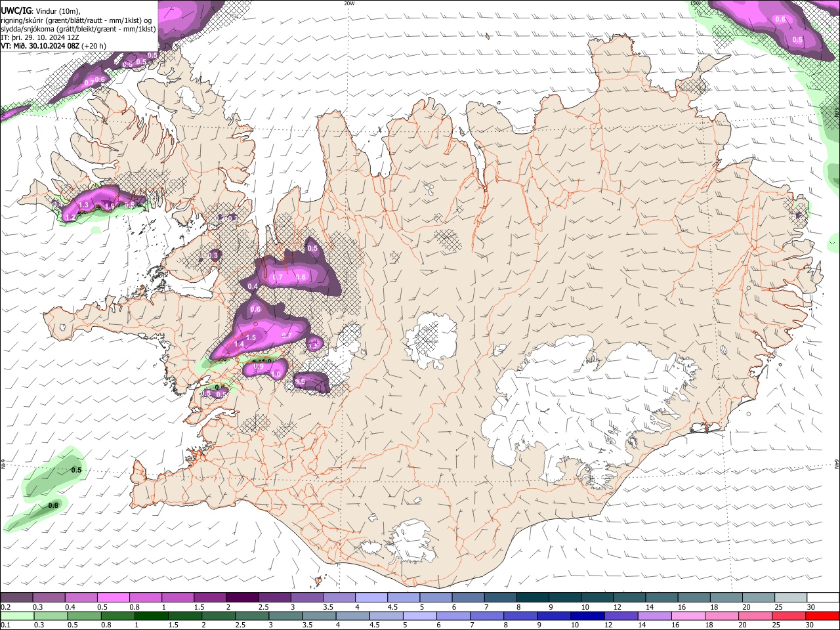This screenshot has height=630, width=840.
Task: Click the '1.2' value in the Westfjords snow band
Action: tap(70, 217)
